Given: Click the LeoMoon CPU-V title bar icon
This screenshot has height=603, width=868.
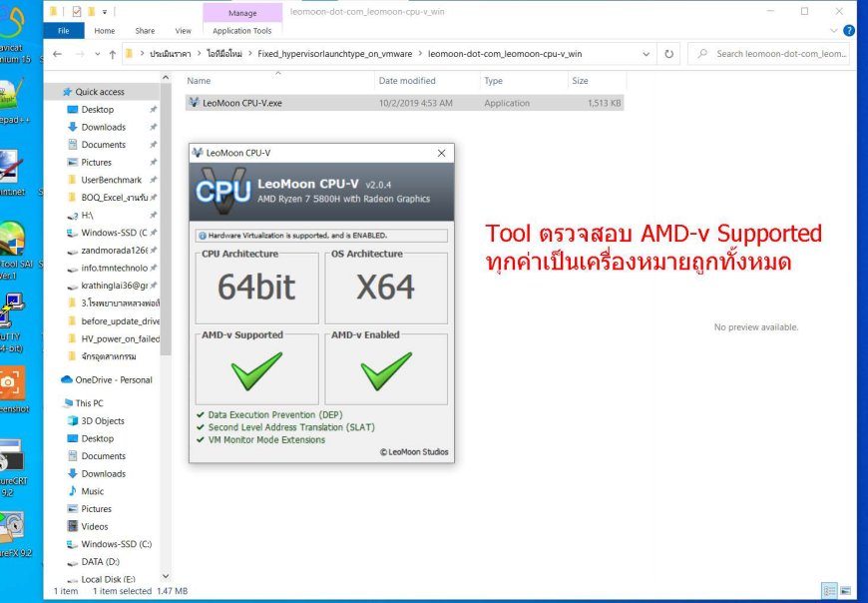Looking at the screenshot, I should pos(198,153).
